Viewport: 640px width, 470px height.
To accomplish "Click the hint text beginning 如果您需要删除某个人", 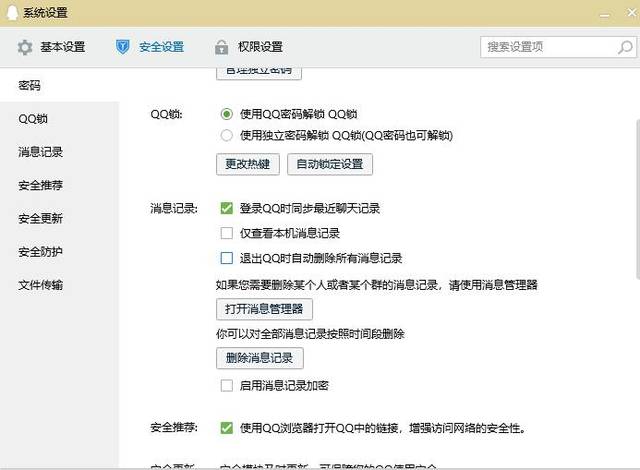I will tap(377, 285).
